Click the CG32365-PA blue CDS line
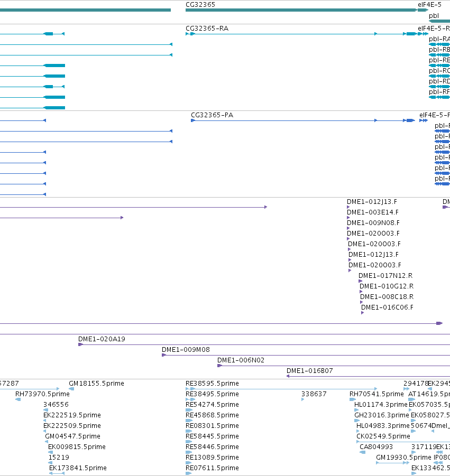This screenshot has height=476, width=450. click(x=303, y=120)
